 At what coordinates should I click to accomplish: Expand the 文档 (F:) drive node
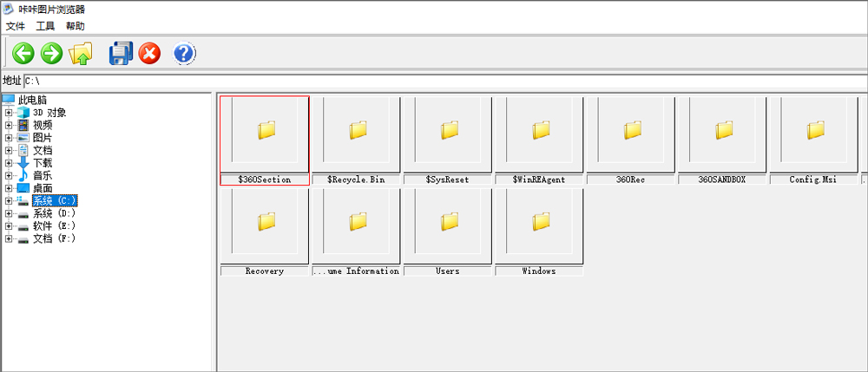click(9, 238)
